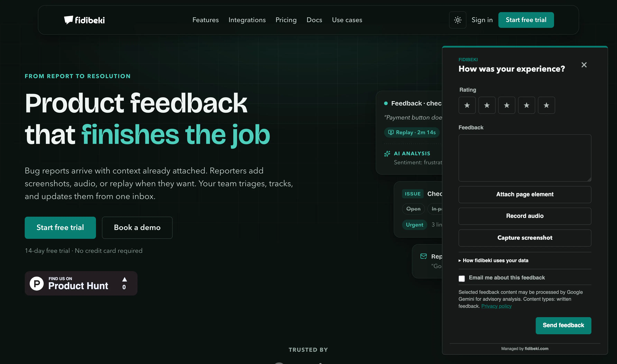Screen dimensions: 617x364
Task: Click the Urgent tag
Action: point(415,225)
